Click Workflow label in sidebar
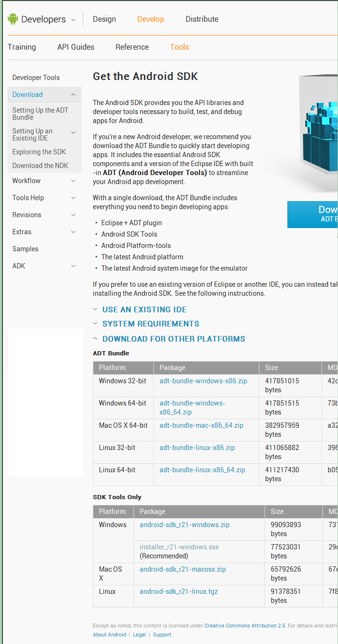 [x=27, y=181]
